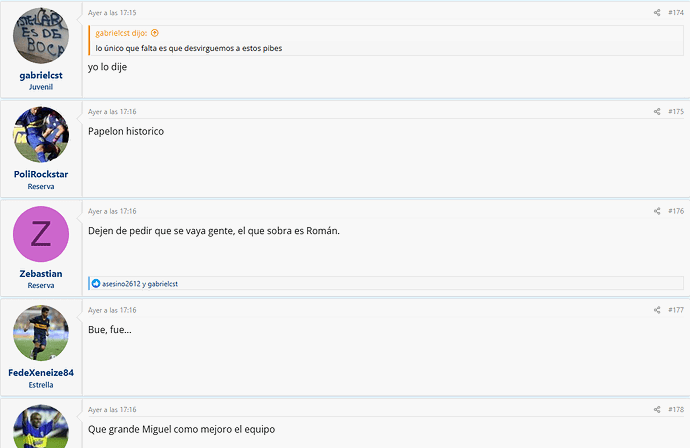Click gabrielcst's graffiti avatar image

pyautogui.click(x=41, y=36)
